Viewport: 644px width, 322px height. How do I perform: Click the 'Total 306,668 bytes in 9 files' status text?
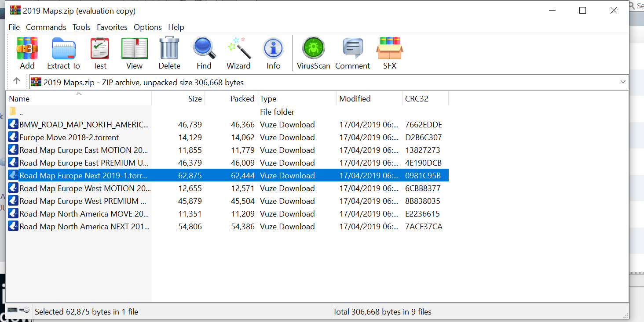pos(382,312)
